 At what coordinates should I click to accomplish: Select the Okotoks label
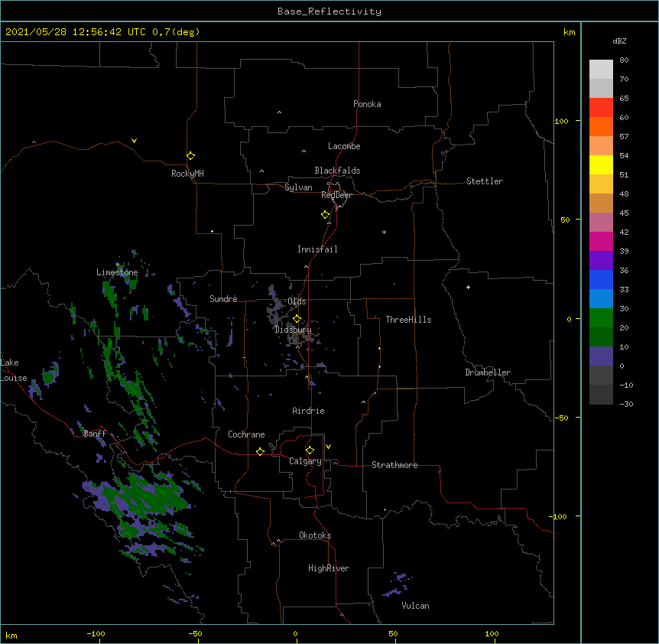pyautogui.click(x=315, y=535)
